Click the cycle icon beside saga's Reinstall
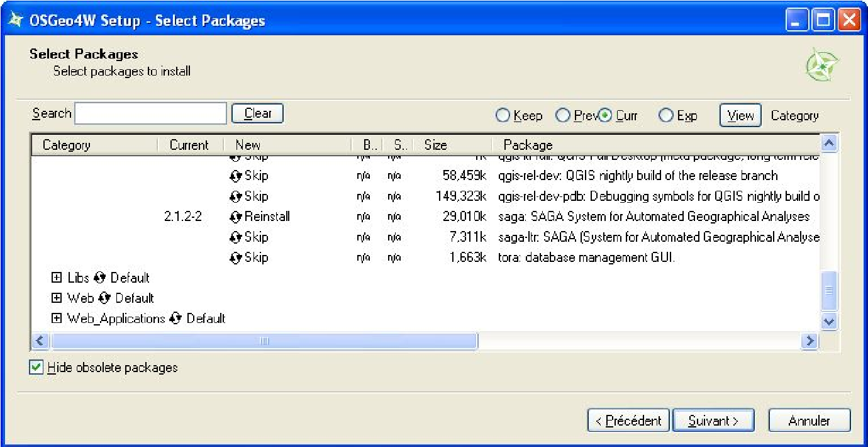The height and width of the screenshot is (447, 868). click(236, 217)
